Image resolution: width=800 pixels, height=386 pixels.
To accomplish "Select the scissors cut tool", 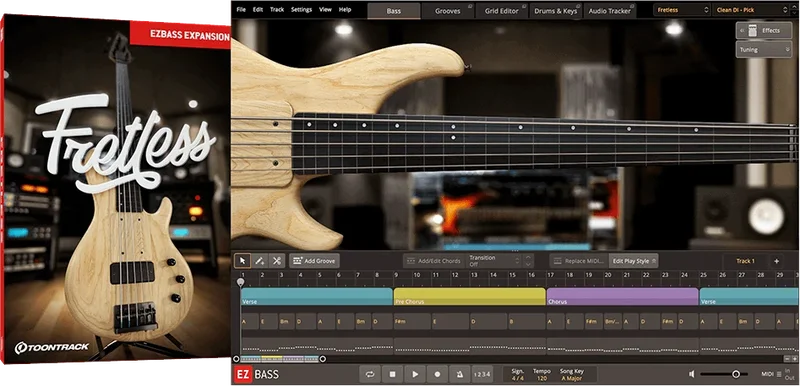I will tap(277, 261).
